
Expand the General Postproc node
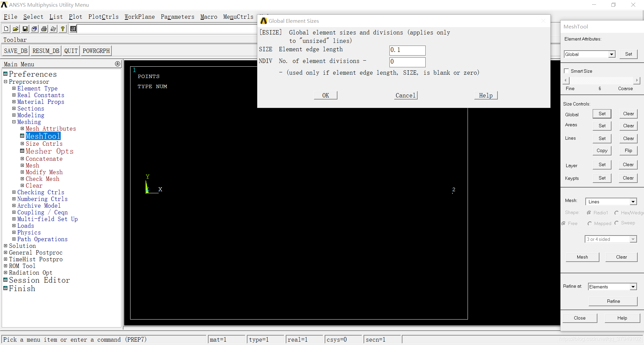[5, 252]
